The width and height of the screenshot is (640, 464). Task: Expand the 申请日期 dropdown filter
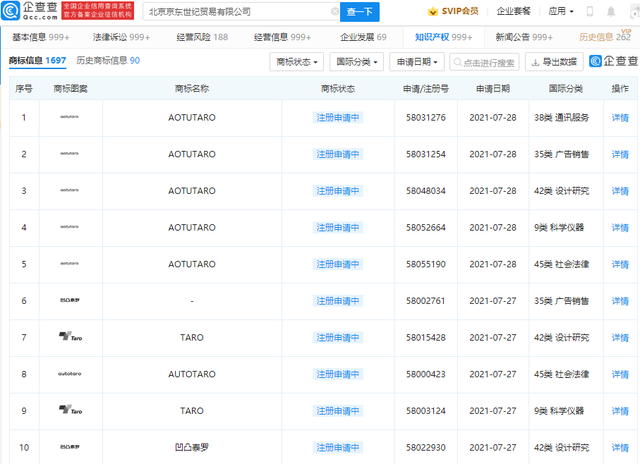pos(416,62)
